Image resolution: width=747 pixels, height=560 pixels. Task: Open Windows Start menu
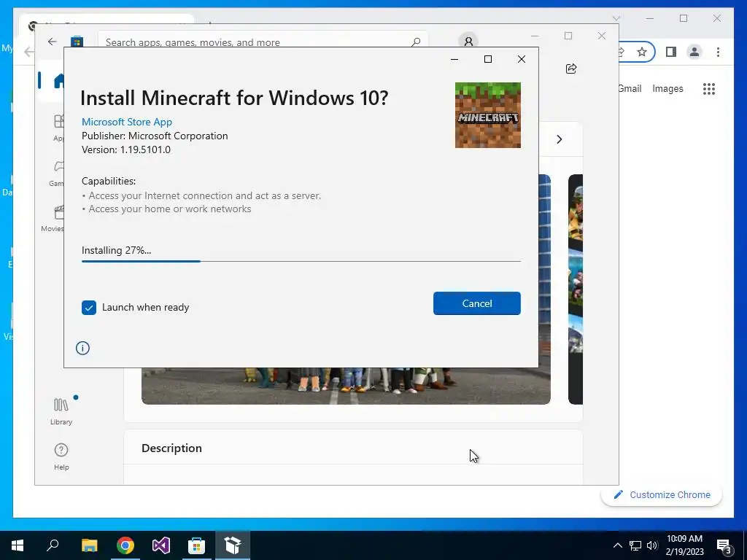(x=18, y=545)
